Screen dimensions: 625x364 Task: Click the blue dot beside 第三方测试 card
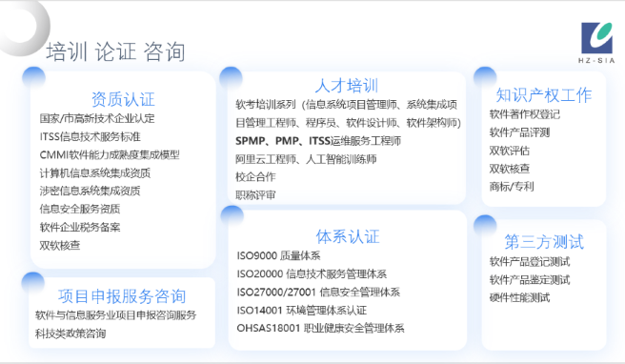(x=485, y=226)
